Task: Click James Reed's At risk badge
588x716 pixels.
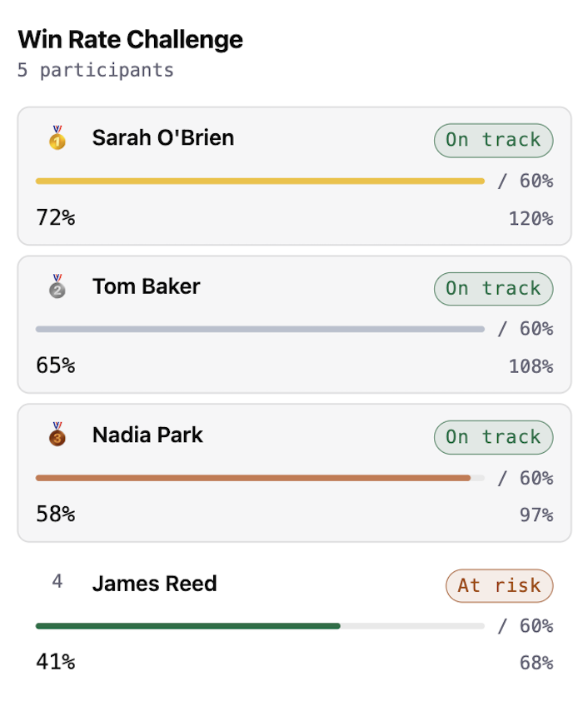Action: pos(499,585)
